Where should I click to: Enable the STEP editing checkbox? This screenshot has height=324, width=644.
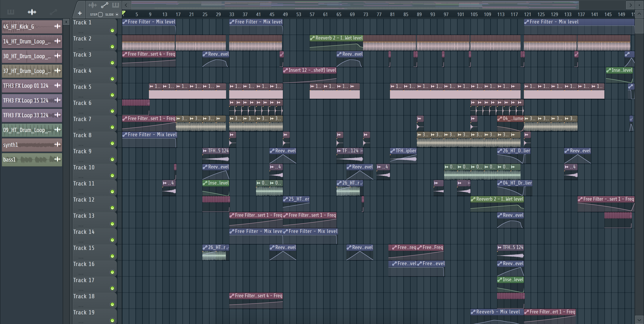pos(100,15)
